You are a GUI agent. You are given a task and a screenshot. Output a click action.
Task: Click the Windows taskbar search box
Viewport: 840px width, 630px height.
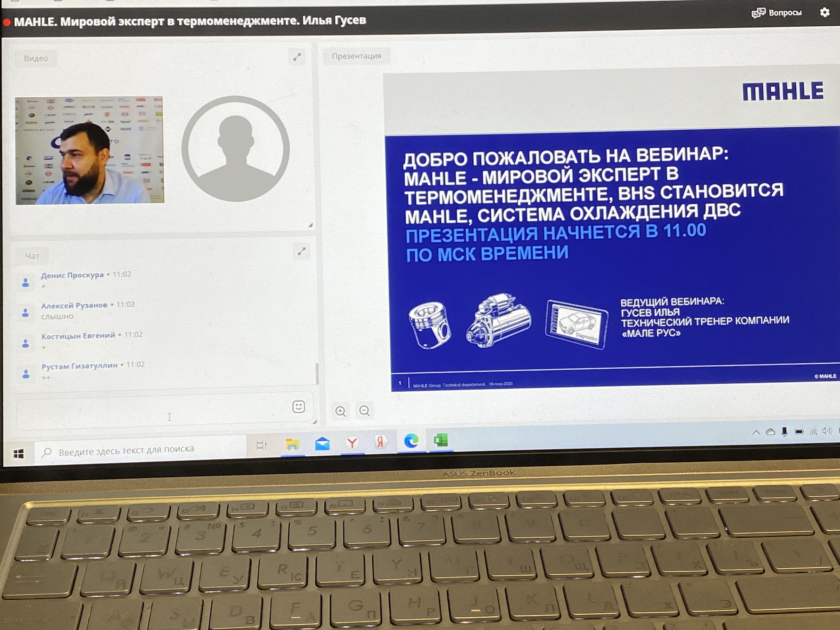140,450
